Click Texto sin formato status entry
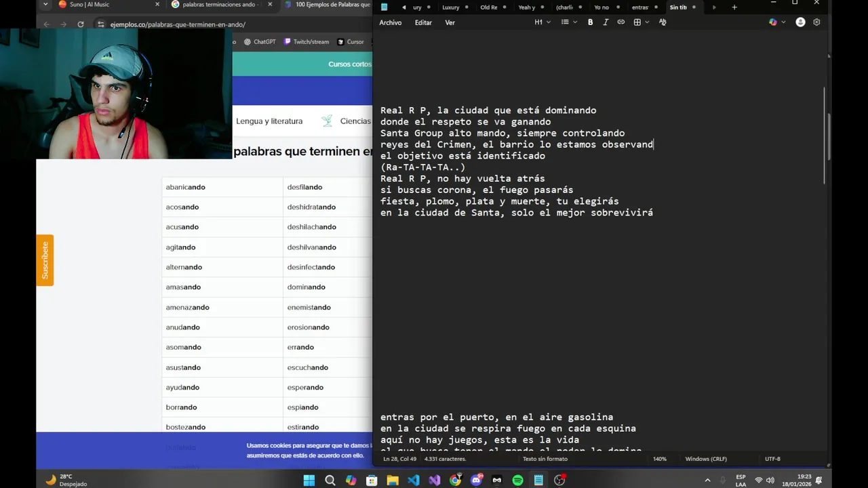 [545, 459]
